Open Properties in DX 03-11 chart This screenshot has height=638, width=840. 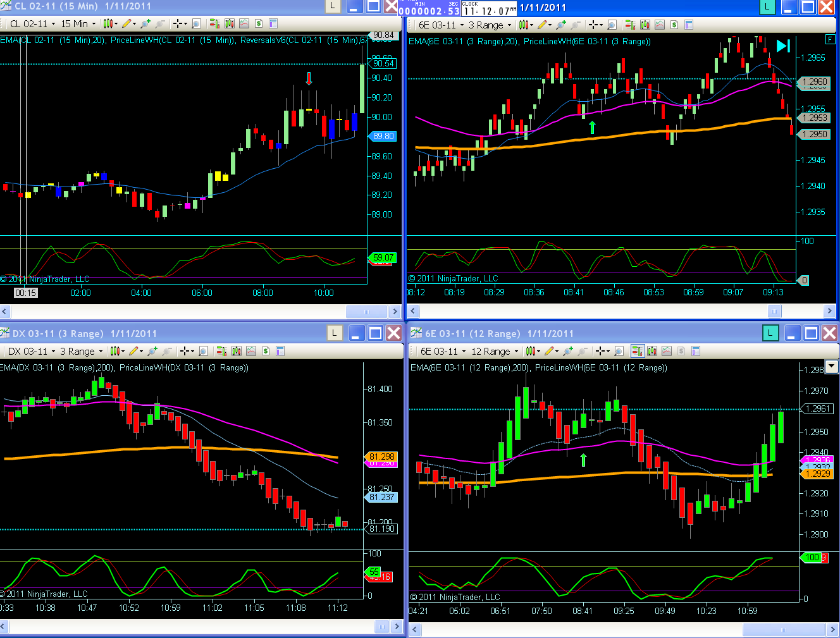pos(280,351)
